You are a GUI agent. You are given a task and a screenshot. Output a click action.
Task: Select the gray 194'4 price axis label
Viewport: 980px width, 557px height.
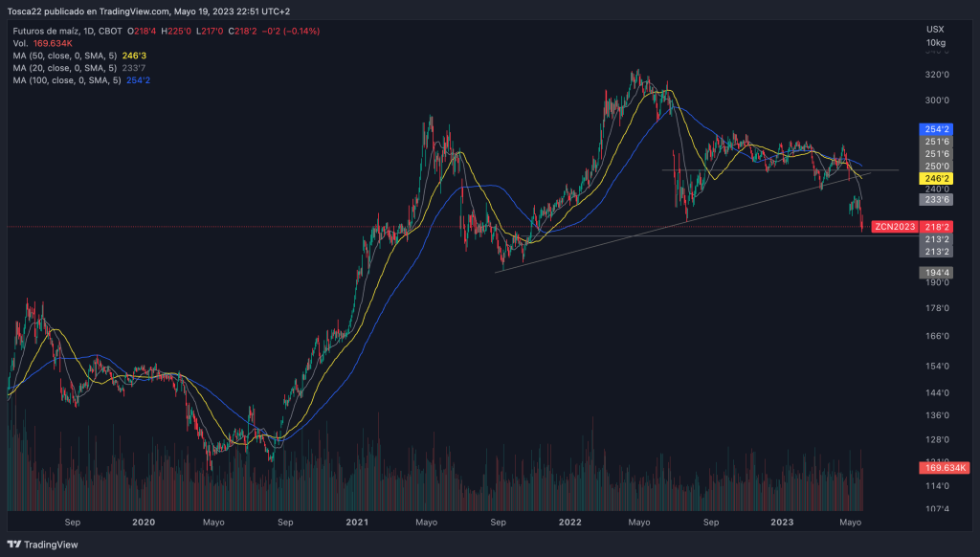click(937, 273)
